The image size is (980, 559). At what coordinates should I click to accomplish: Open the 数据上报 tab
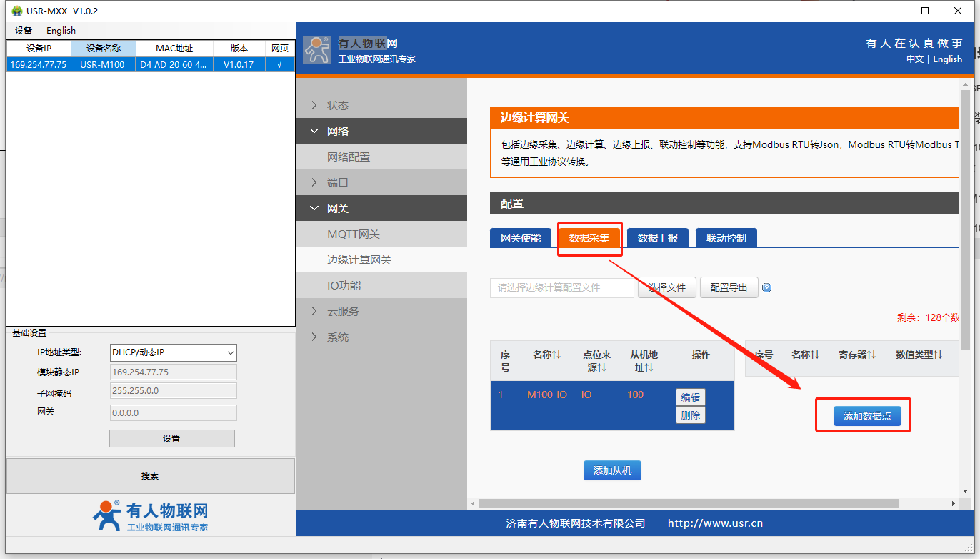point(658,238)
